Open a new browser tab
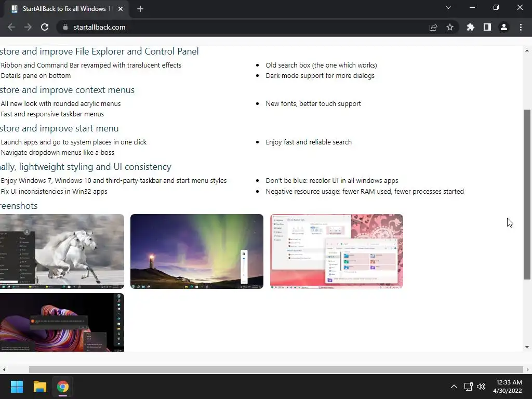The image size is (532, 399). pyautogui.click(x=140, y=9)
